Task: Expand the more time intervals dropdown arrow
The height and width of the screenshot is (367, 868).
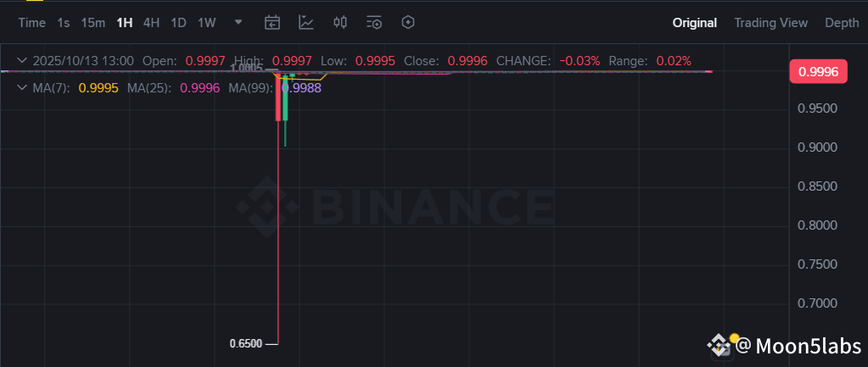Action: click(x=238, y=23)
